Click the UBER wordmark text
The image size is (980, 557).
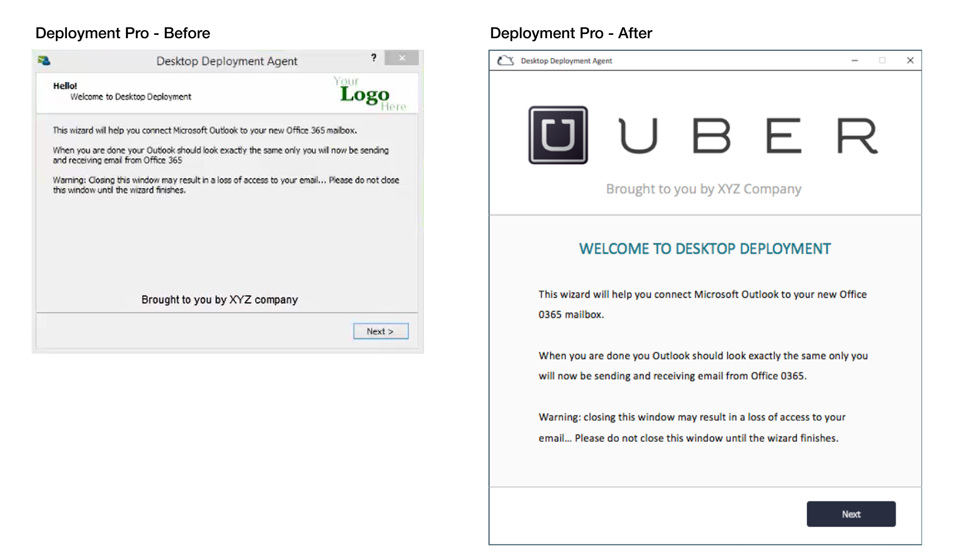pyautogui.click(x=748, y=136)
